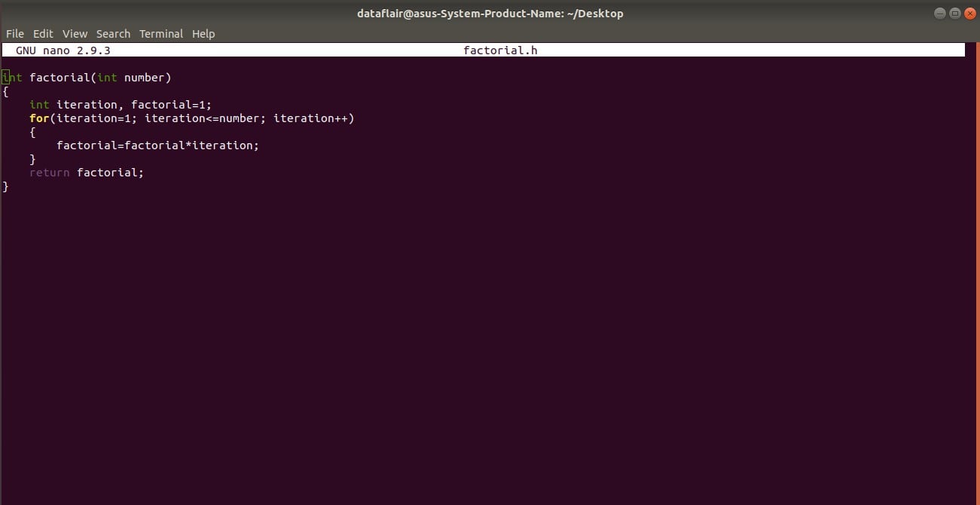
Task: Open the Search menu
Action: (113, 33)
